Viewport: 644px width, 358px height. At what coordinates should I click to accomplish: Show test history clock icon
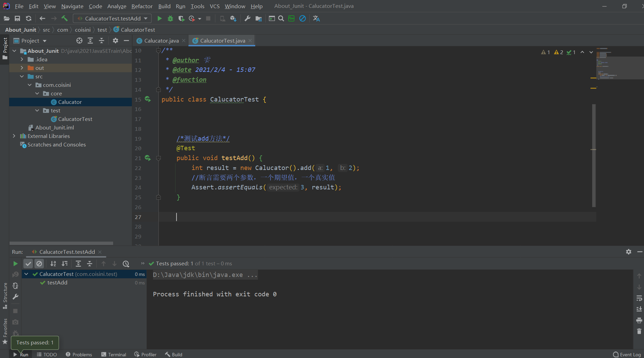point(126,264)
